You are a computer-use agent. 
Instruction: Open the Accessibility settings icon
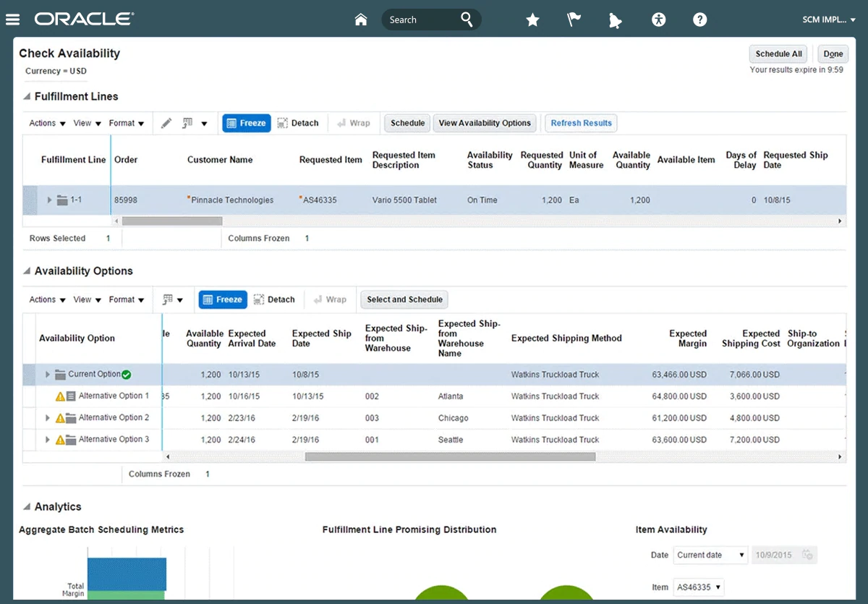click(x=658, y=20)
